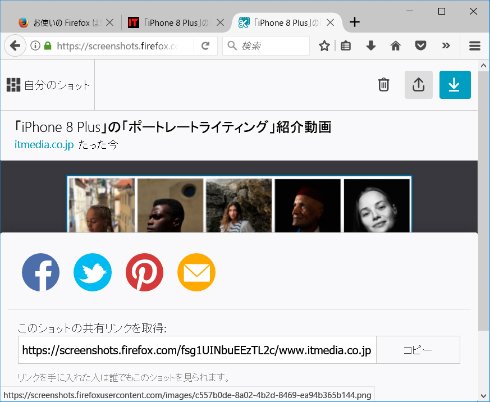Show bookmarks list icon
This screenshot has width=490, height=402.
coord(346,46)
